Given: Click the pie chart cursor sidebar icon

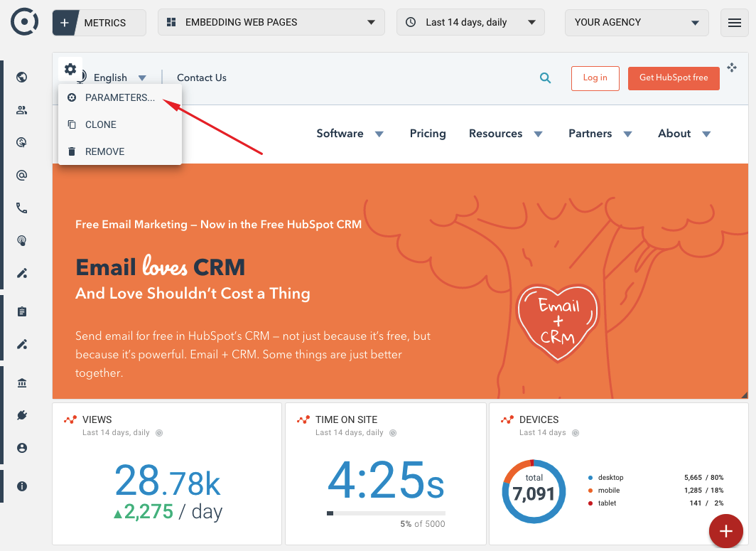Looking at the screenshot, I should pos(22,142).
